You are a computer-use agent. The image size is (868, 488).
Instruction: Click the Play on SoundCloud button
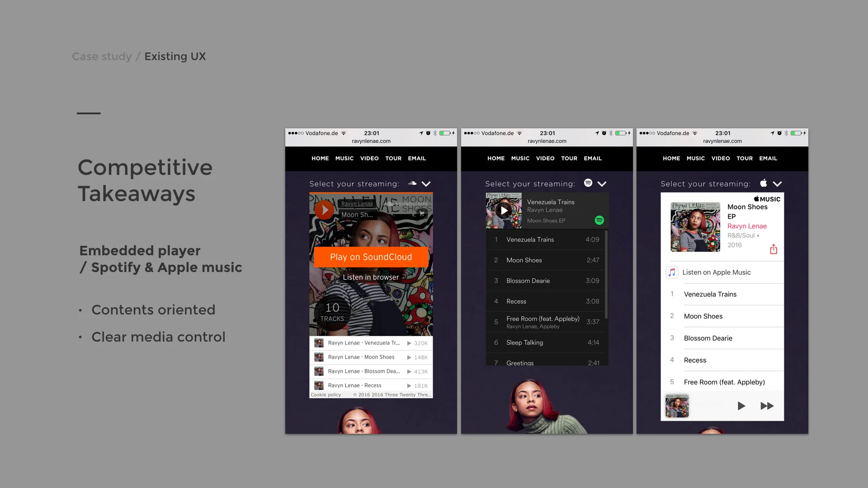(x=371, y=257)
